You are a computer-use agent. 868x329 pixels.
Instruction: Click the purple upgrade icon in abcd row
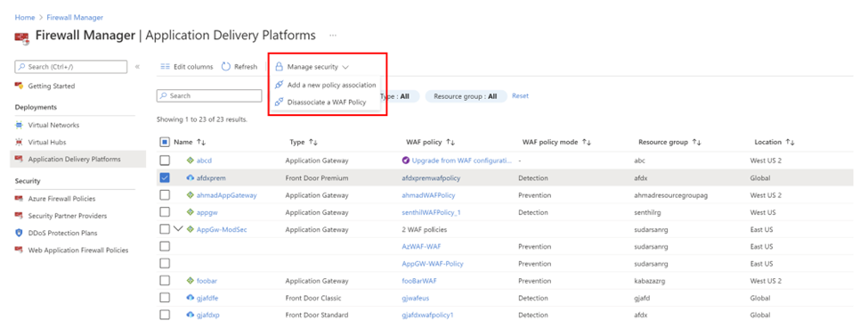tap(406, 160)
